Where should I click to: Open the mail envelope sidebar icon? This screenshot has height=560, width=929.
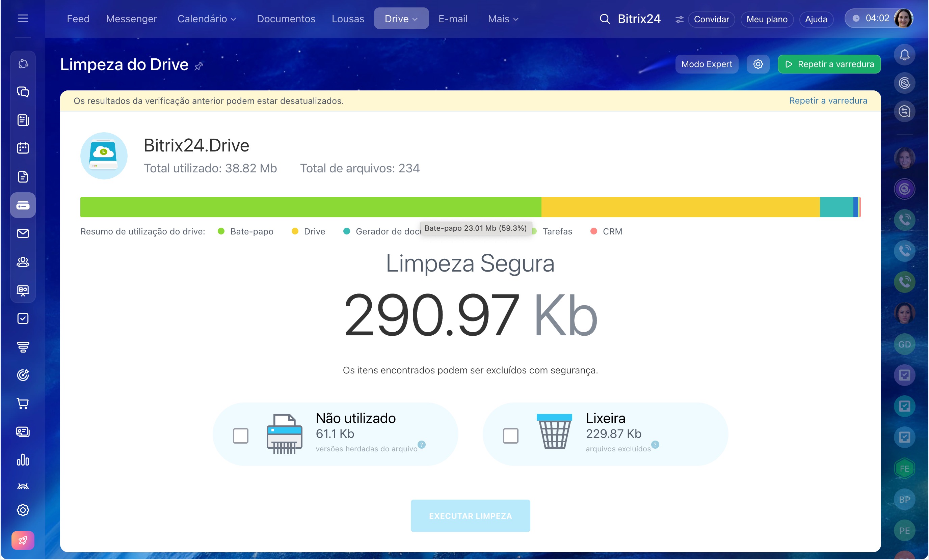(x=23, y=234)
